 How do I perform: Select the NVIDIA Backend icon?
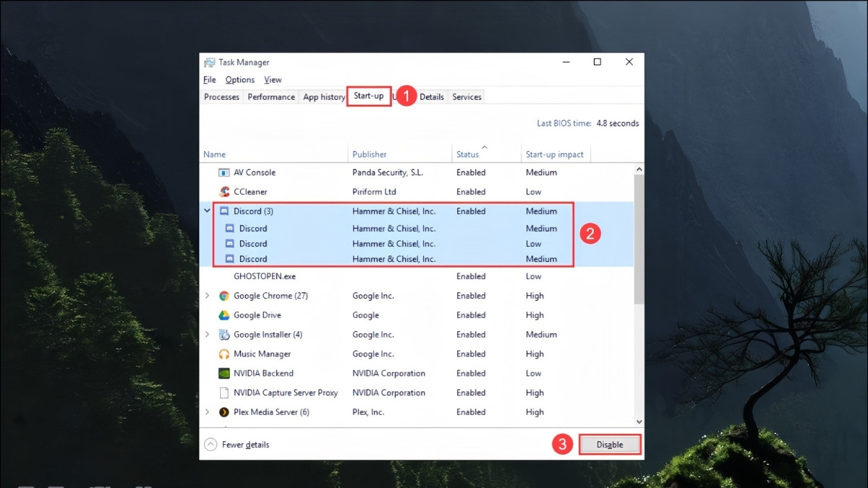coord(224,374)
